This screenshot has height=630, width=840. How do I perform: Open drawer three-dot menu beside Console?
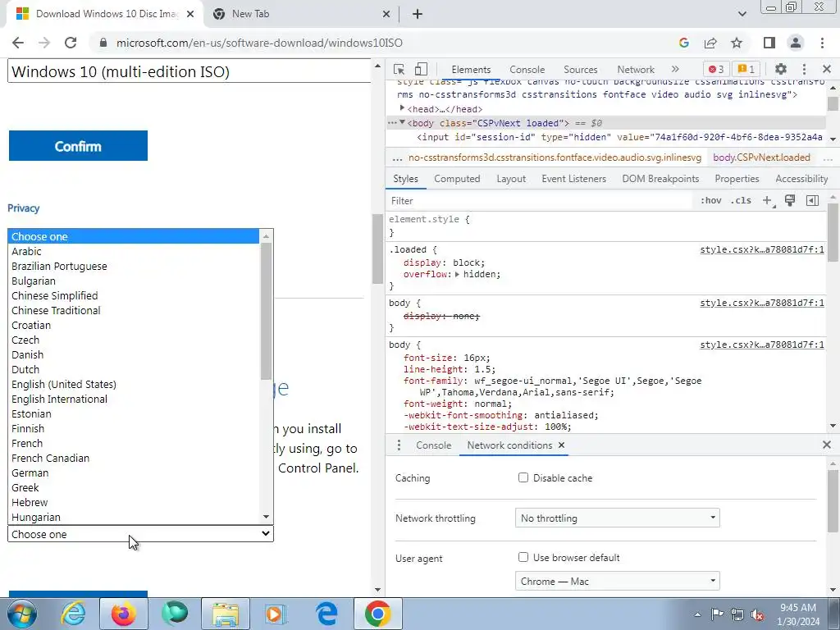click(x=399, y=445)
